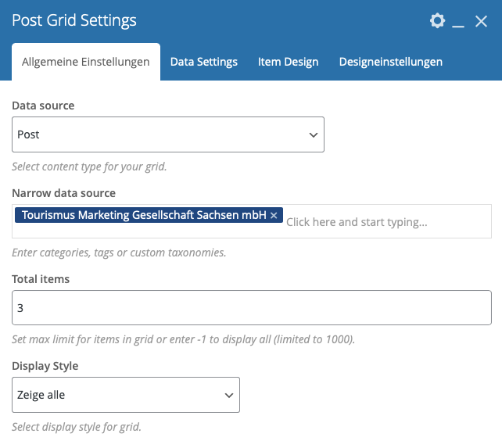Open the Display Style dropdown

pos(126,395)
